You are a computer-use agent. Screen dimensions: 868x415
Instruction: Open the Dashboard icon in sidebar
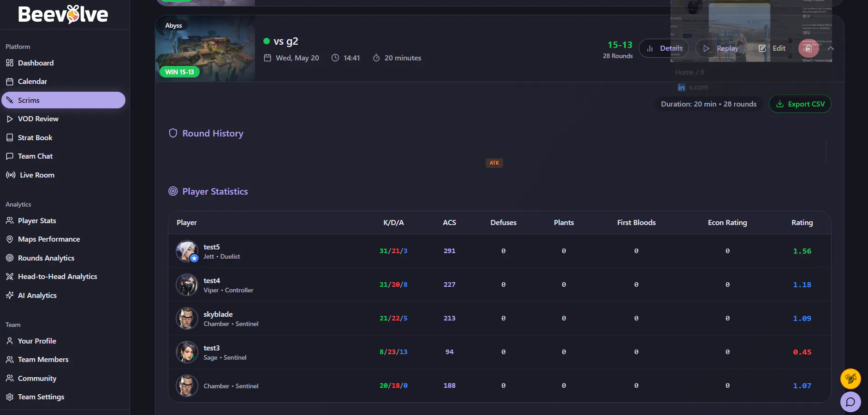[10, 63]
